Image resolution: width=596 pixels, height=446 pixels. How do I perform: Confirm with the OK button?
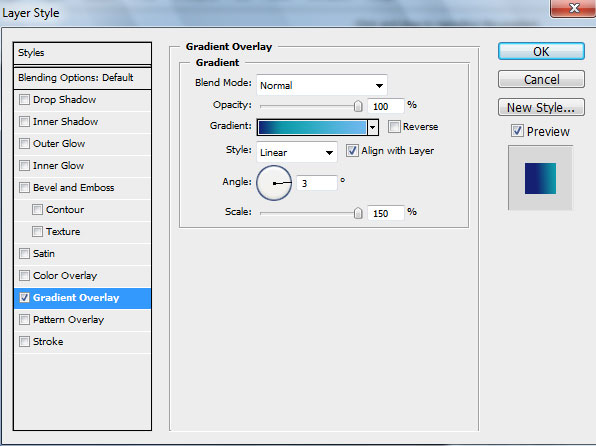coord(541,51)
